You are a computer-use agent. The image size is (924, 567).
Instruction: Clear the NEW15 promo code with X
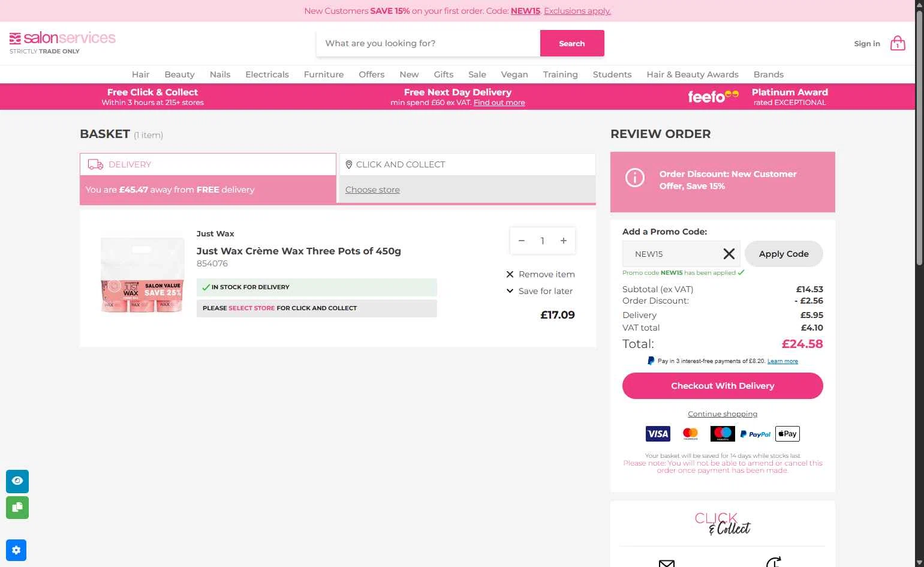729,254
